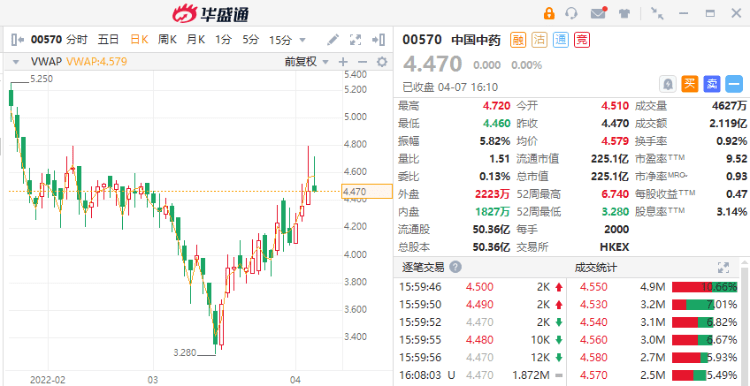This screenshot has width=750, height=386.
Task: Zoom in chart with plus icon
Action: [x=343, y=62]
